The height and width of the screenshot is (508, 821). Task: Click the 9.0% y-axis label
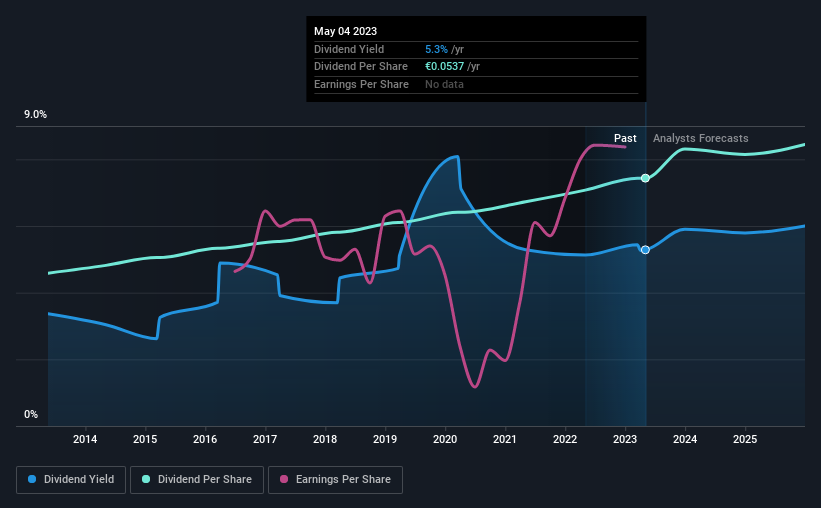[x=35, y=115]
